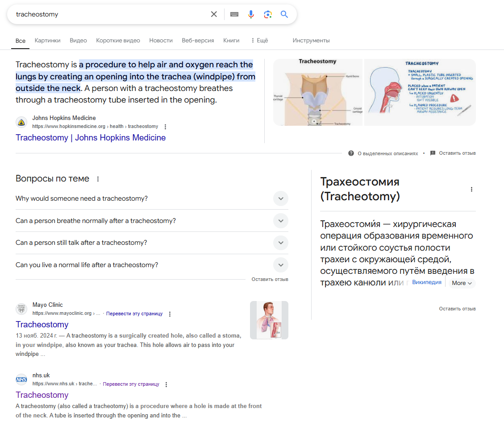This screenshot has height=425, width=504.
Task: Open three-dot menu on Трахеостомия panel
Action: (x=471, y=190)
